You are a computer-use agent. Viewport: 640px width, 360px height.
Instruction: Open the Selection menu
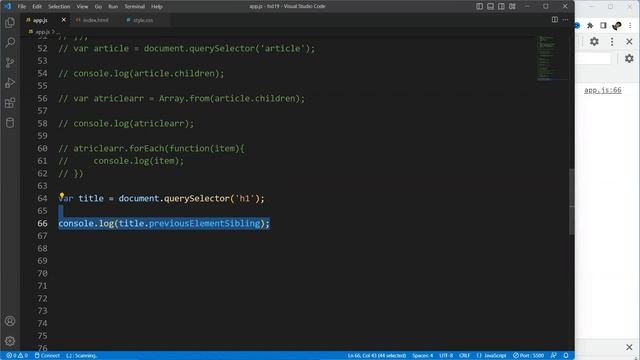[x=59, y=7]
